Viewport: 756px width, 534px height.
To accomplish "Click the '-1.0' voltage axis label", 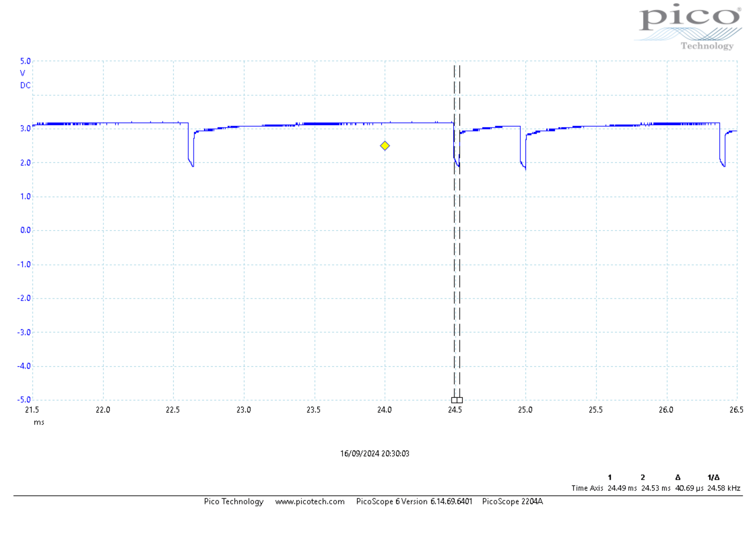I will click(x=24, y=265).
